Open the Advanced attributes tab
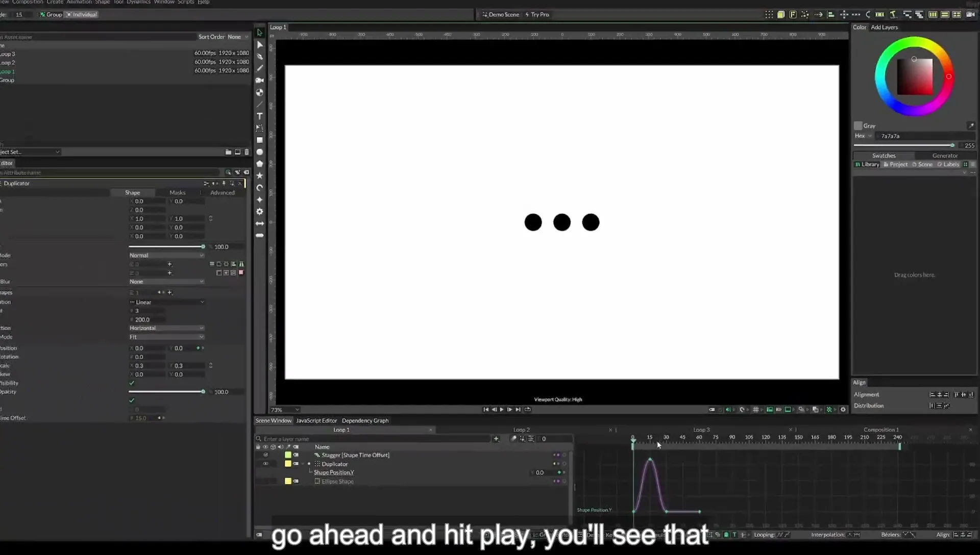This screenshot has height=555, width=980. click(x=223, y=193)
